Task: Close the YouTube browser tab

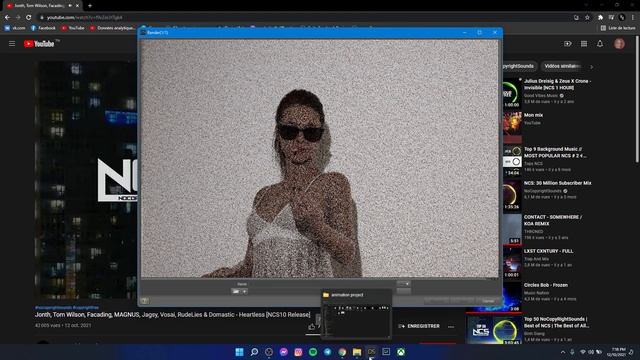Action: coord(77,6)
